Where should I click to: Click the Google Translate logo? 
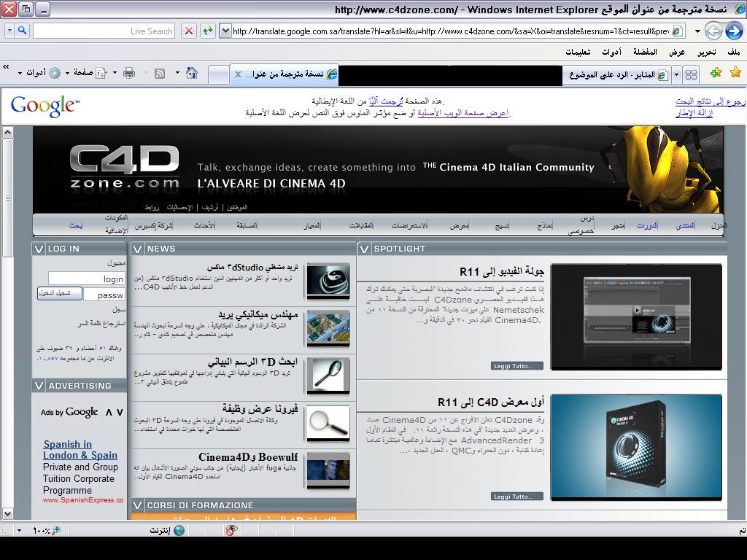point(44,105)
